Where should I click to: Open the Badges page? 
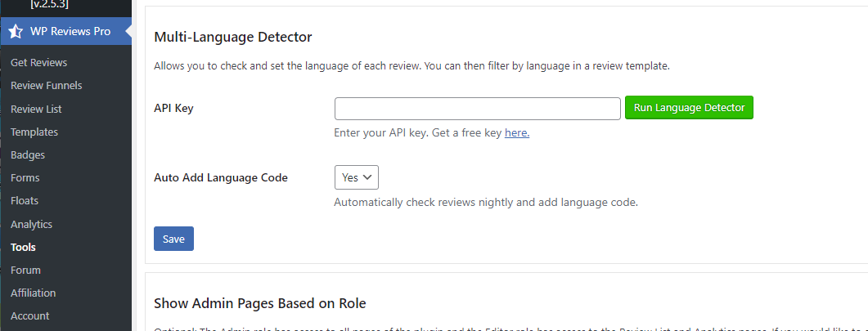(x=28, y=154)
